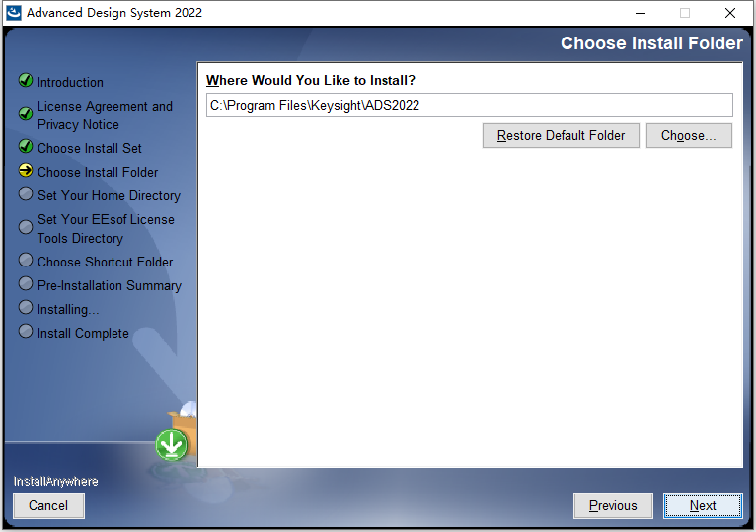Click the green checkmark beside Choose Install Set

(x=26, y=146)
